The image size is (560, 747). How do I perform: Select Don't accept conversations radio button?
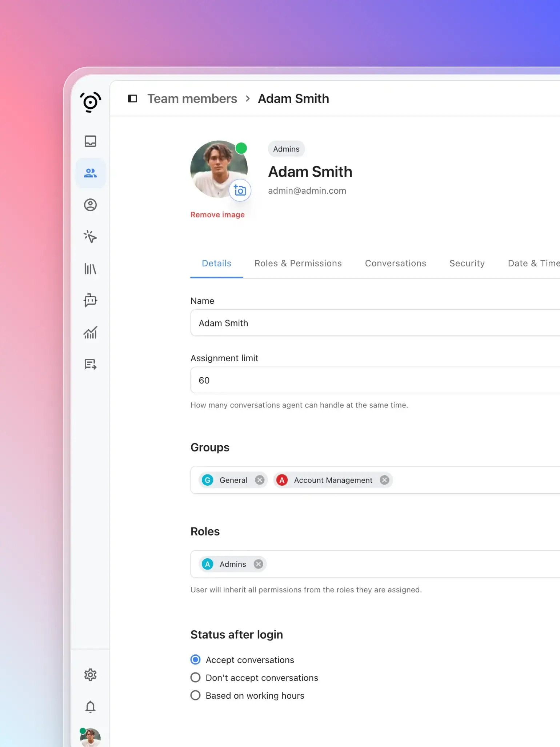click(x=195, y=678)
